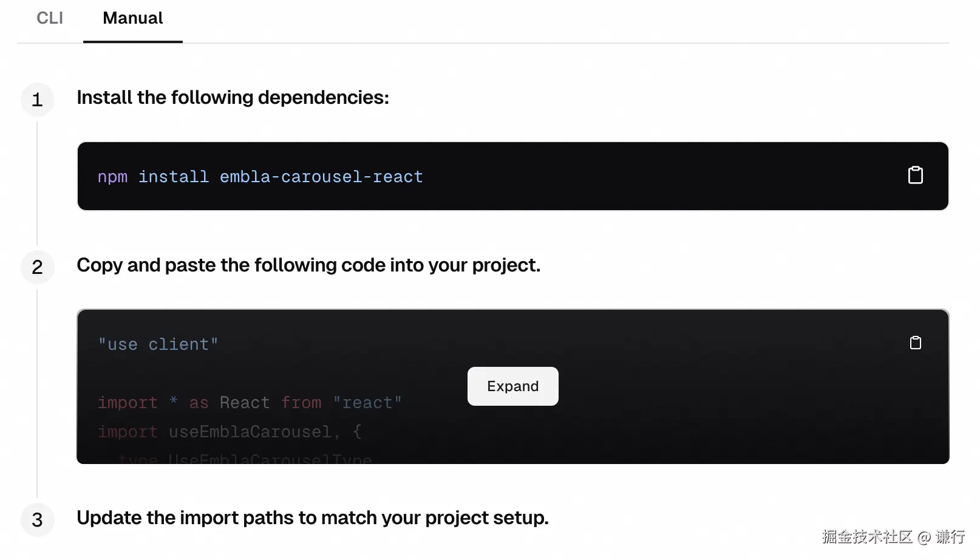
Task: Click the "Copy and paste the following code" heading
Action: pos(308,265)
